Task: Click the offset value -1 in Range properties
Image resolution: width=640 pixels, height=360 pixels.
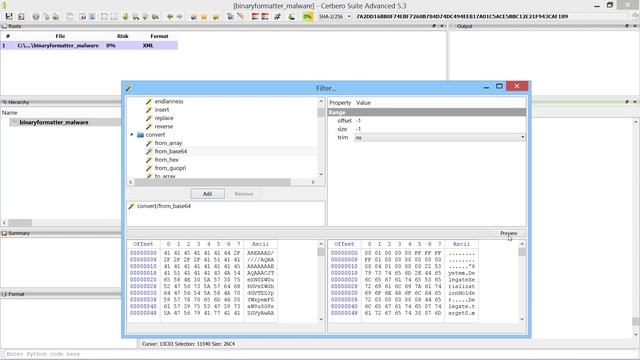Action: 358,121
